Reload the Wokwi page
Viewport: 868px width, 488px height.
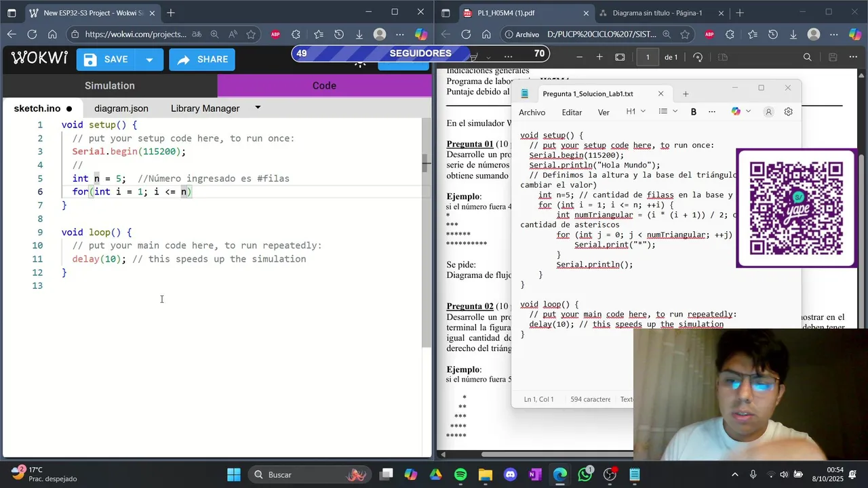[x=32, y=35]
